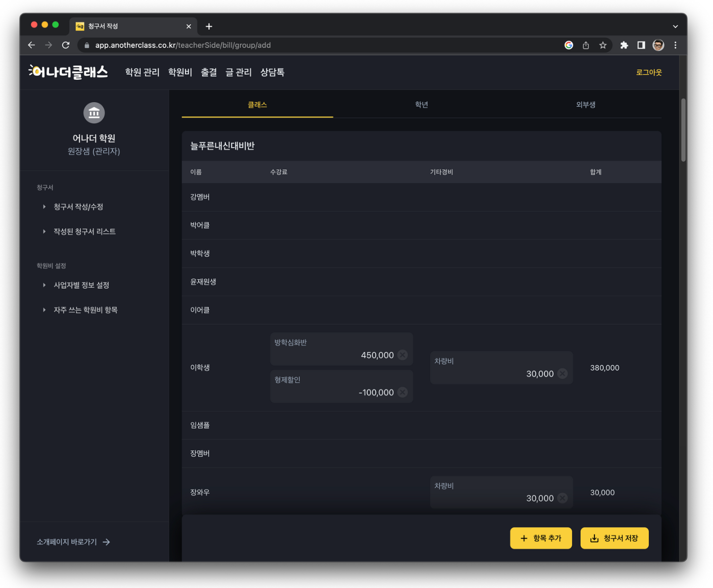Select the student row 강멤버

tap(422, 197)
